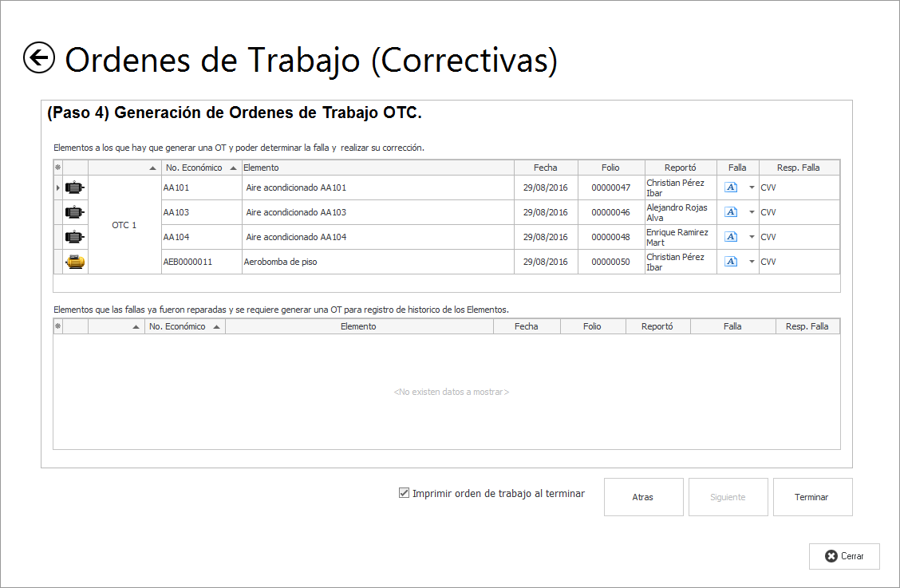Screen dimensions: 900x588
Task: Click the Fecha column header in upper grid
Action: (546, 168)
